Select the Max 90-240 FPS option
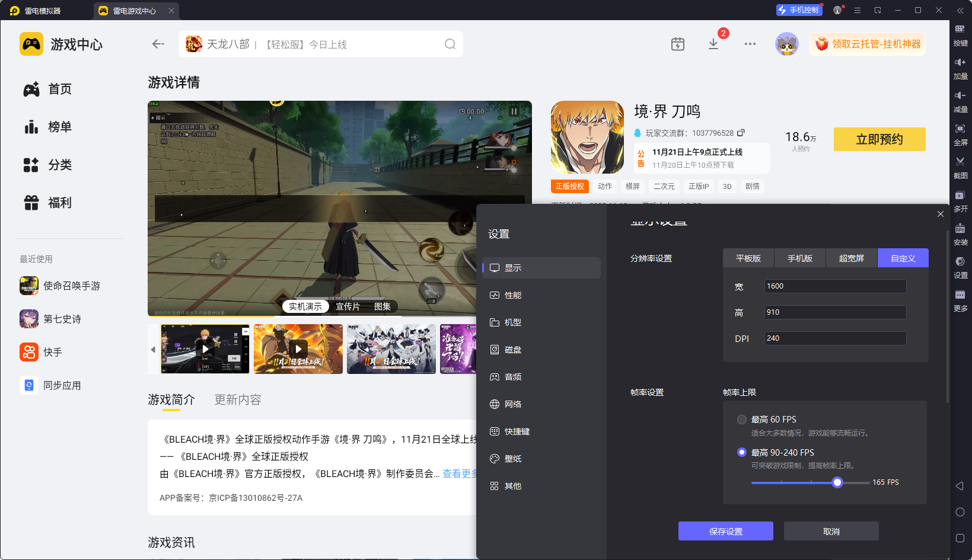The width and height of the screenshot is (972, 560). coord(742,452)
